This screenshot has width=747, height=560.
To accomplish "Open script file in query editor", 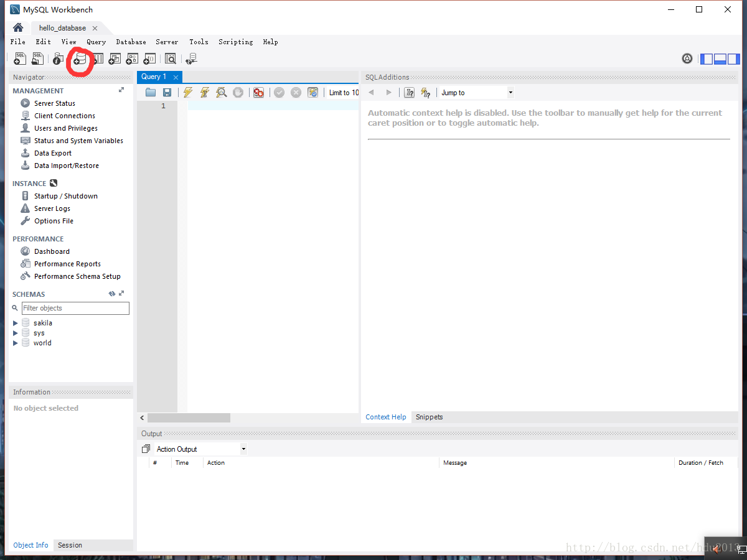I will [x=151, y=93].
